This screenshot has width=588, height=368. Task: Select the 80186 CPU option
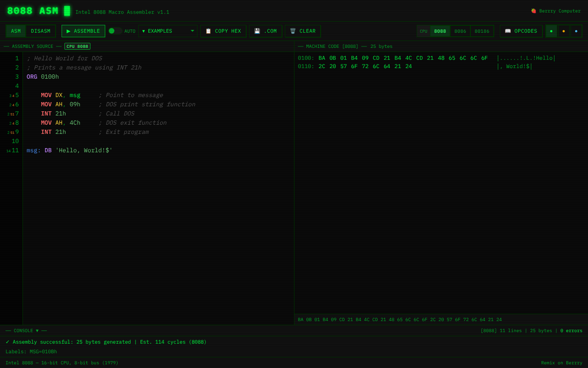pyautogui.click(x=482, y=31)
